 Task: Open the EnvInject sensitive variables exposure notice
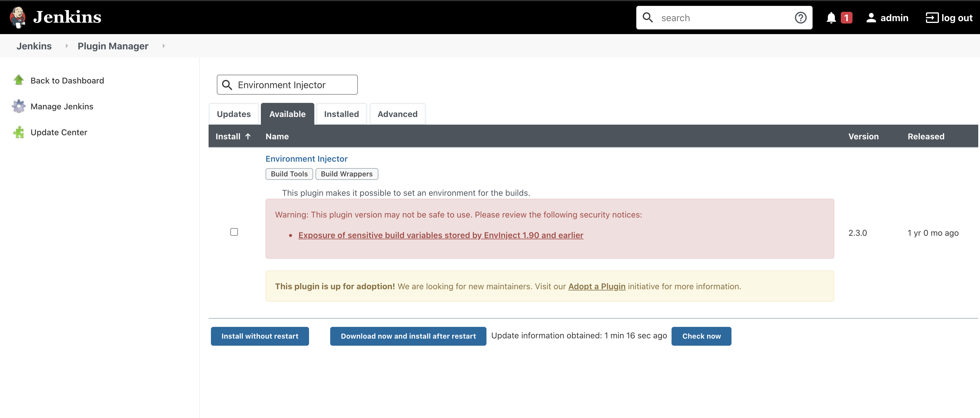(x=441, y=235)
